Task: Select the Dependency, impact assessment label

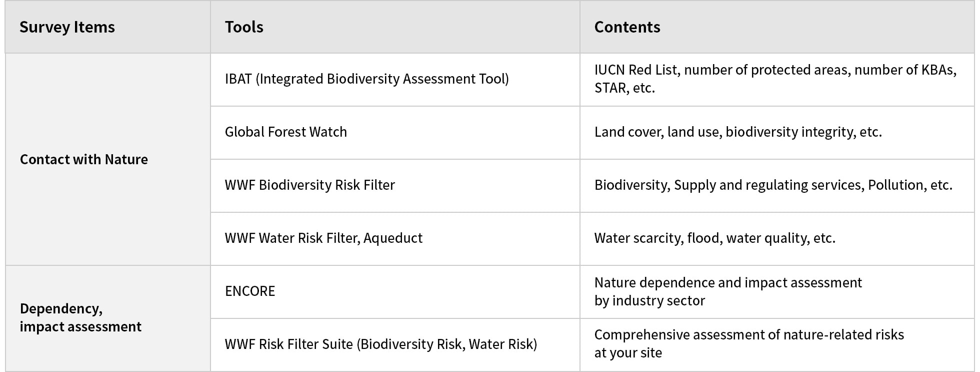Action: tap(80, 317)
